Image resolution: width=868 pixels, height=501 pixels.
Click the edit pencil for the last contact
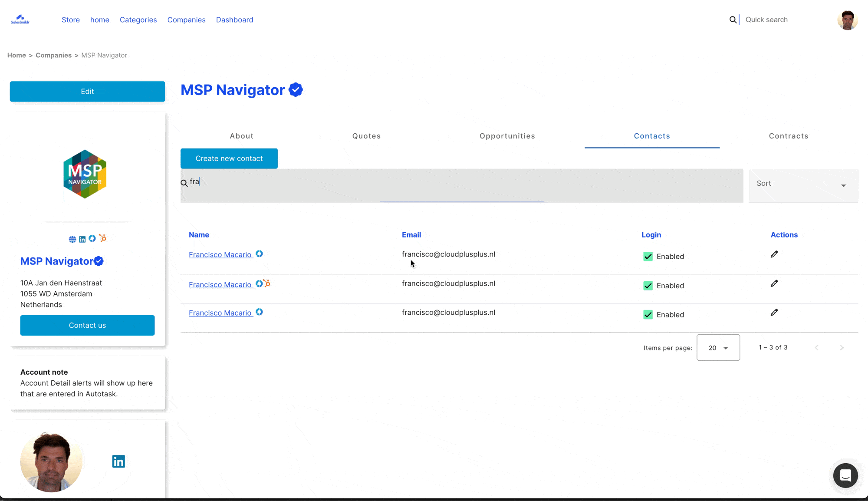pyautogui.click(x=774, y=313)
